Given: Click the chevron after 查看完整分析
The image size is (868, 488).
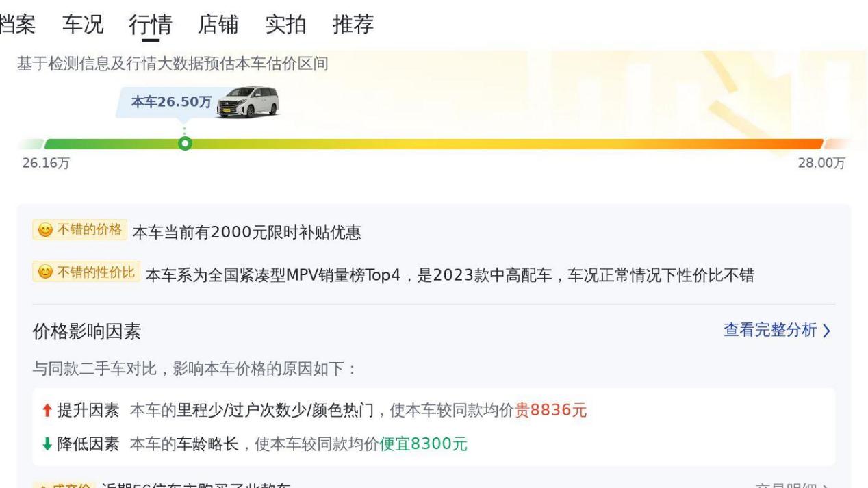Looking at the screenshot, I should [826, 331].
